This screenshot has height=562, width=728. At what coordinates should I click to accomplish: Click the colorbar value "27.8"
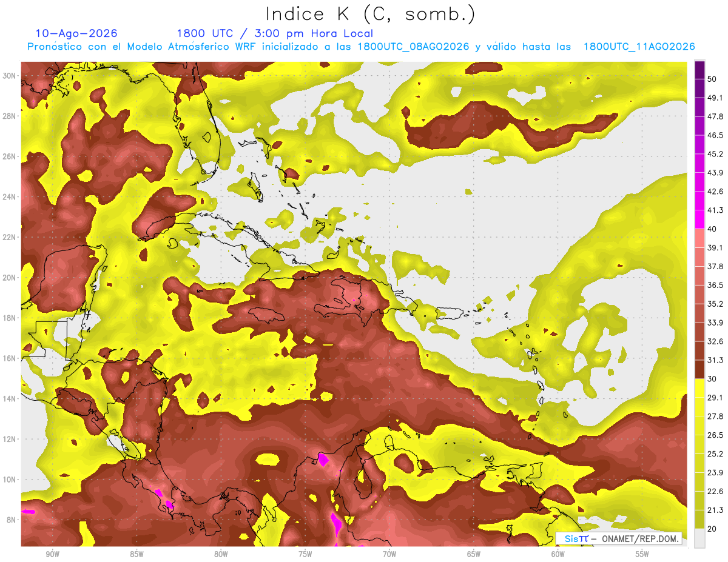coord(715,416)
